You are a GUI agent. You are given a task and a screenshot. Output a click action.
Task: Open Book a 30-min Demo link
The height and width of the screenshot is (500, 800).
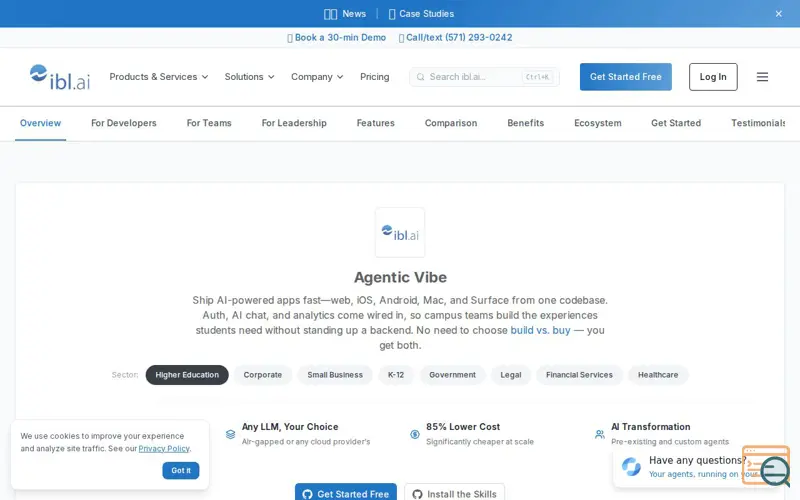pos(337,38)
